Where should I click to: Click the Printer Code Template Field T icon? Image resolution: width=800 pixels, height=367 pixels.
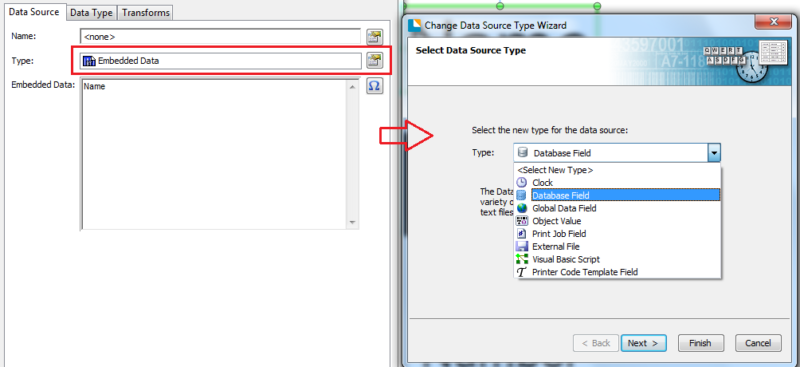(521, 272)
